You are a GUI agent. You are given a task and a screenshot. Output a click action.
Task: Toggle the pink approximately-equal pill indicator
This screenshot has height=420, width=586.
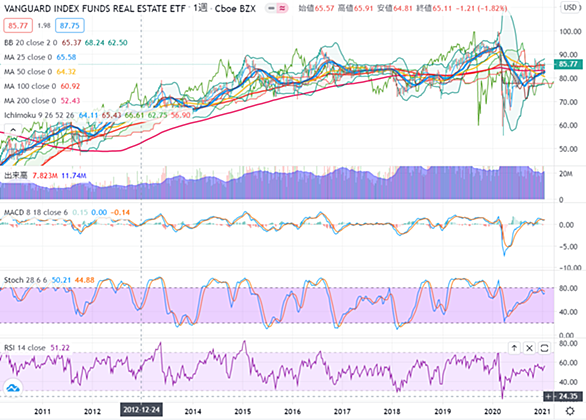click(283, 8)
